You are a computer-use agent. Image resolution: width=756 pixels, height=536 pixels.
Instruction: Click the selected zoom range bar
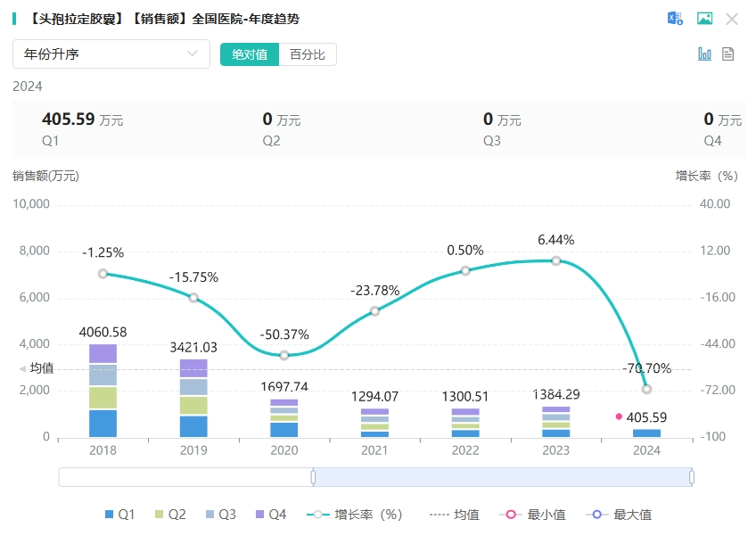tap(503, 477)
